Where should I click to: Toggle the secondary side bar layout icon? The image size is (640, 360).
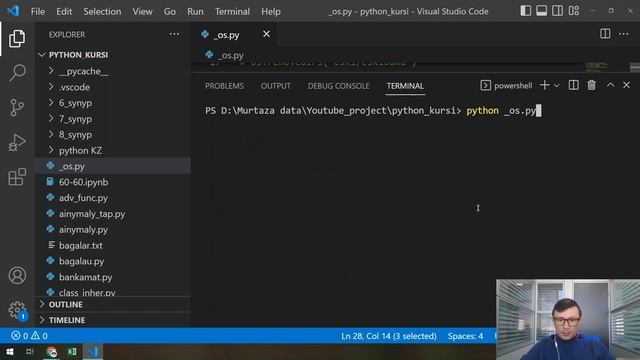point(558,11)
